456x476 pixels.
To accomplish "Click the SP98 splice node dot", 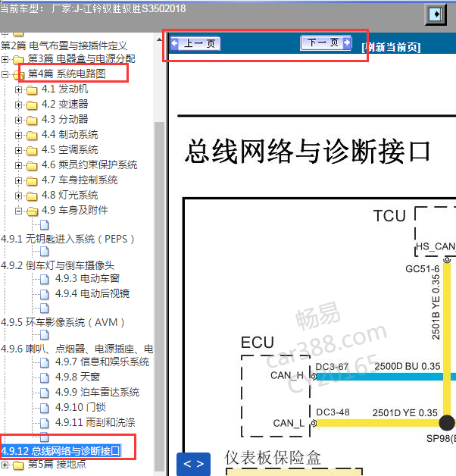I will tap(447, 423).
